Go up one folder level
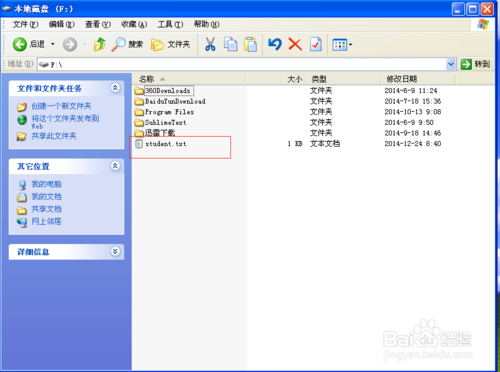This screenshot has width=500, height=372. 99,44
